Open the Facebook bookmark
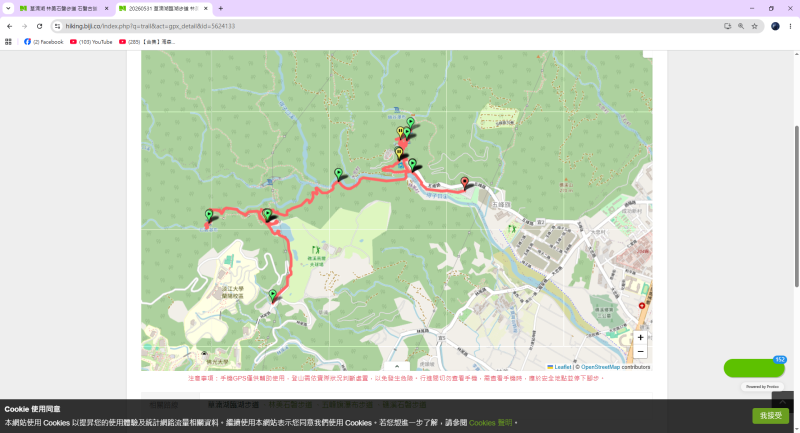This screenshot has width=800, height=433. [43, 42]
